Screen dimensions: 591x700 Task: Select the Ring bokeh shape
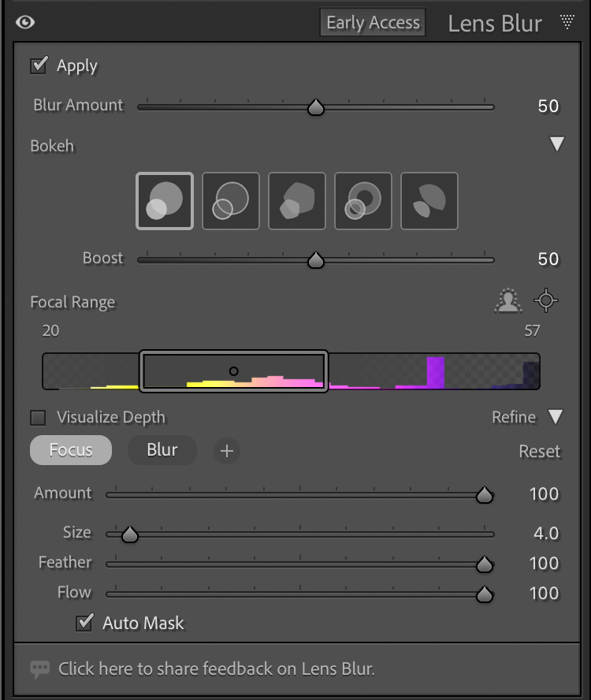(x=363, y=201)
